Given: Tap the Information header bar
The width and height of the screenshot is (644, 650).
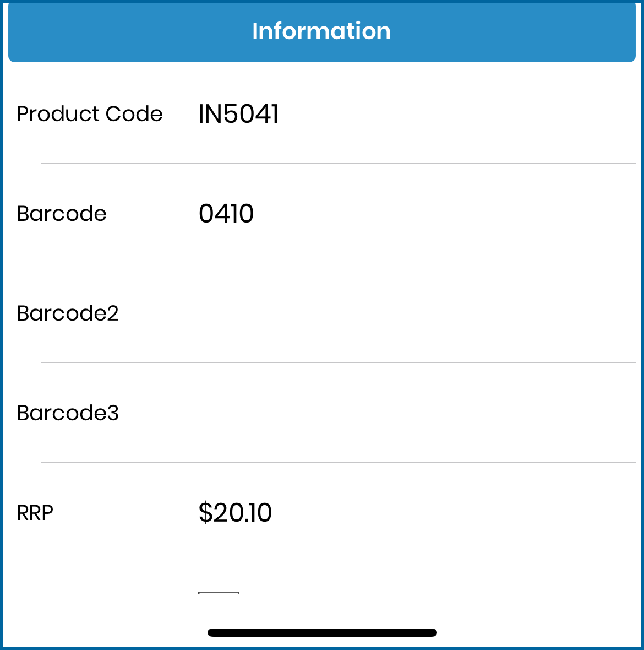Looking at the screenshot, I should (x=322, y=32).
